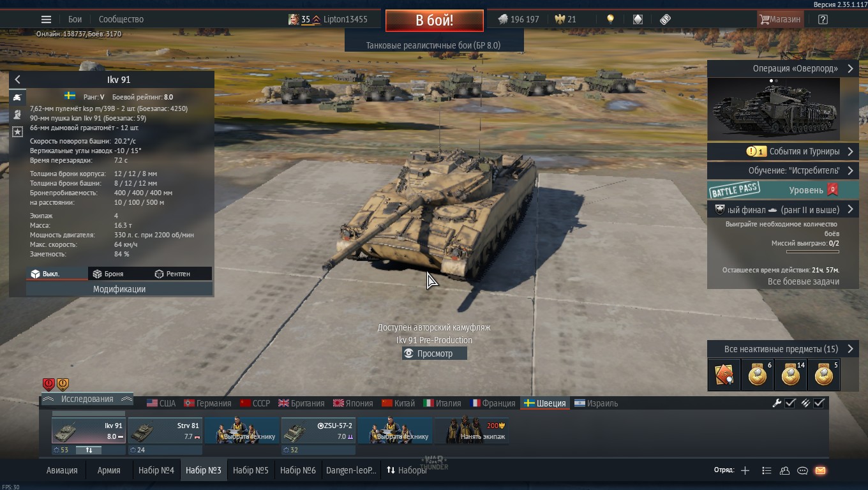Toggle the rightmost checkbox in nations bar

click(x=819, y=403)
